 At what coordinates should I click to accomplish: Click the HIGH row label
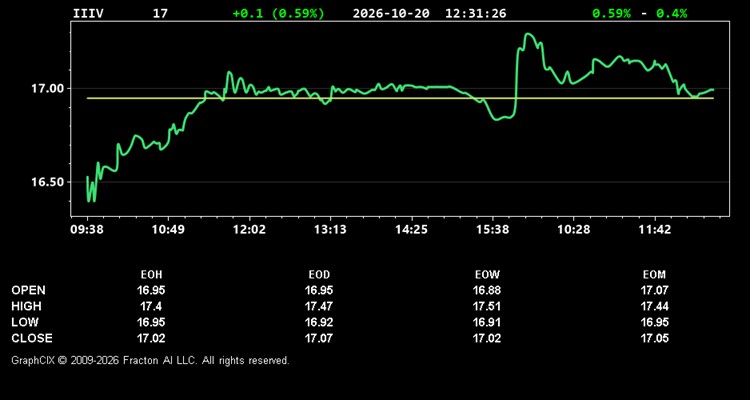coord(26,306)
